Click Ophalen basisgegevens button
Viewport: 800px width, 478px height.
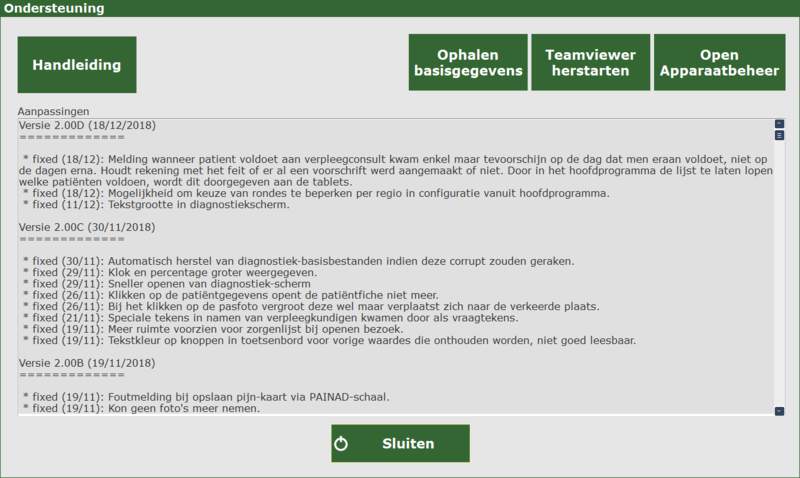[x=468, y=62]
